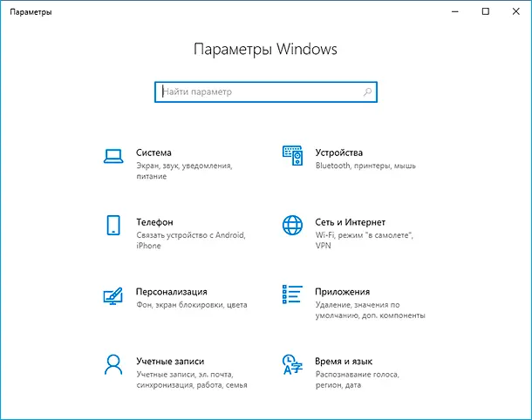Open the Приложения list icon
This screenshot has height=420, width=532.
click(292, 295)
